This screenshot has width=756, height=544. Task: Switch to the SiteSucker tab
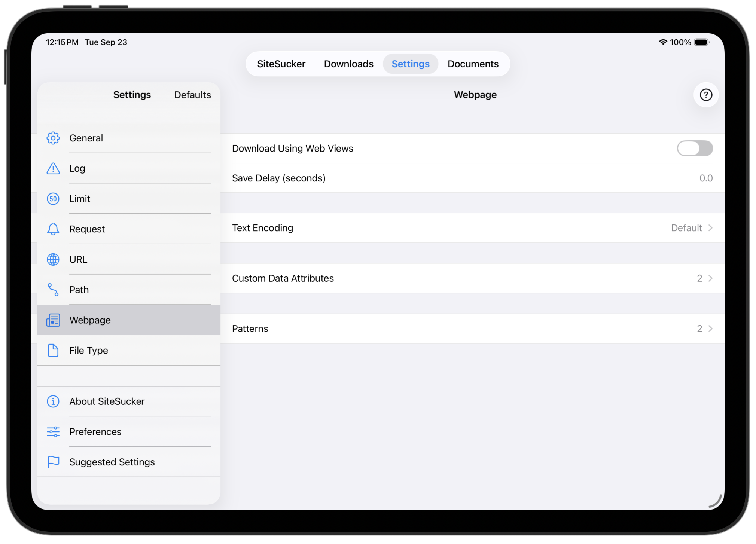tap(281, 64)
